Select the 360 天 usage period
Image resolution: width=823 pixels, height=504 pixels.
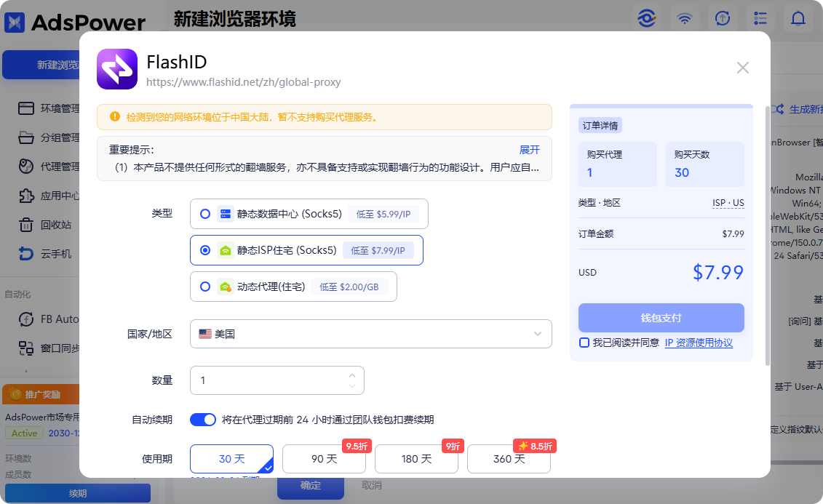tap(509, 459)
